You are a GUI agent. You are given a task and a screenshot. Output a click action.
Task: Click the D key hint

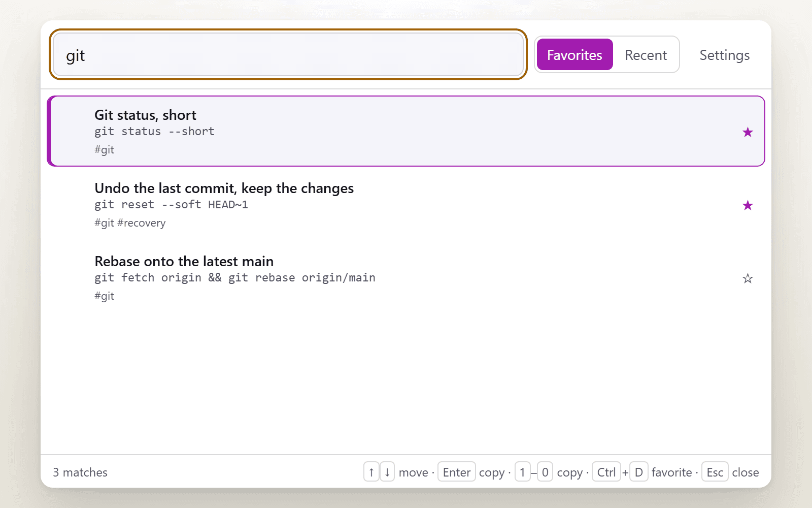tap(639, 472)
